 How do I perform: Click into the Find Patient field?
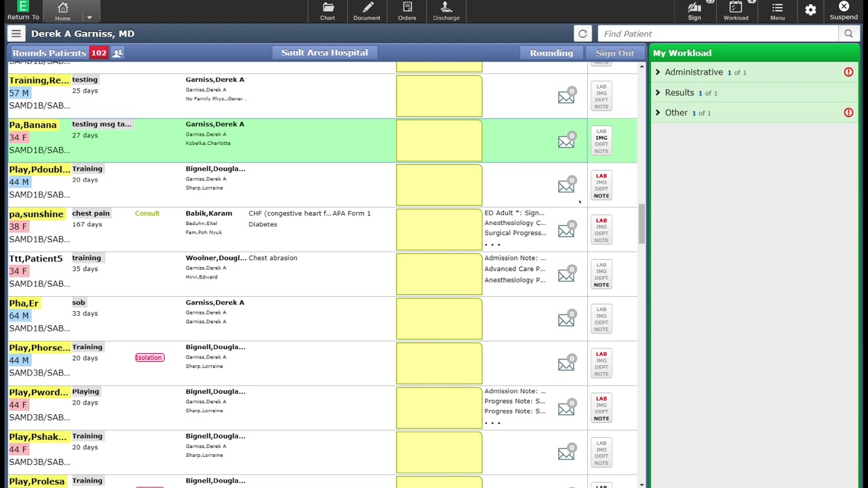click(x=717, y=34)
